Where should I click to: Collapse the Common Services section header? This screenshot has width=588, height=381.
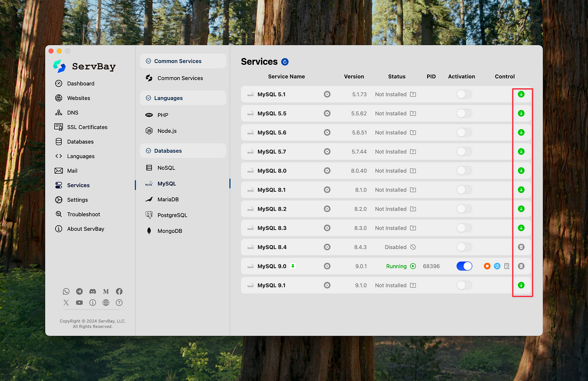183,61
